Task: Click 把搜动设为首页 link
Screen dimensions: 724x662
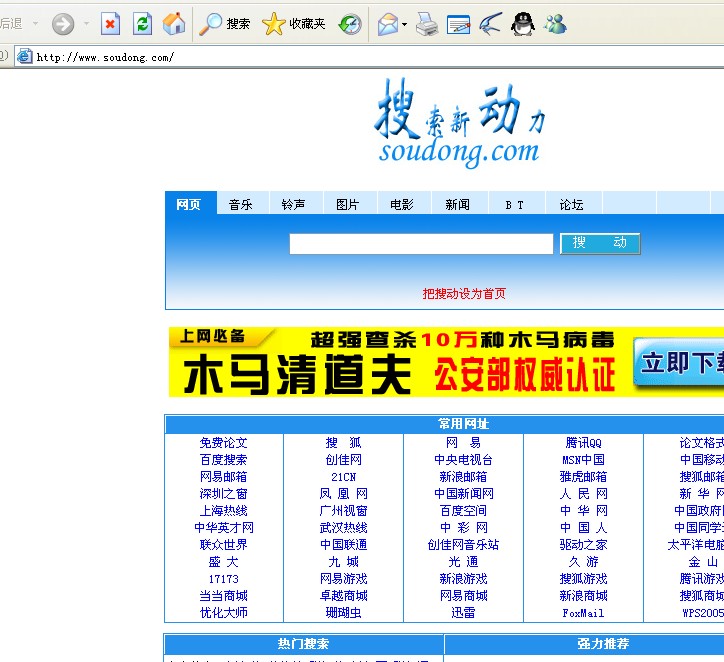Action: (x=464, y=294)
